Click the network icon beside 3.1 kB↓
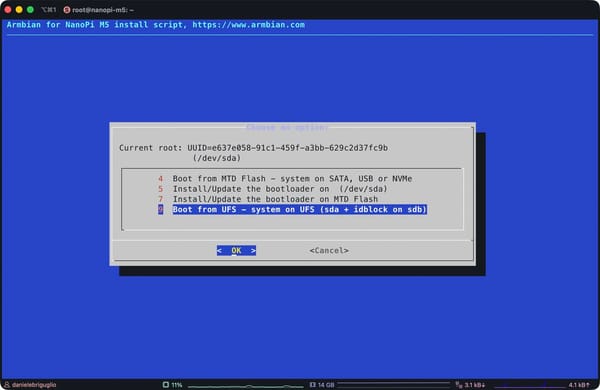This screenshot has height=390, width=600. (x=459, y=385)
